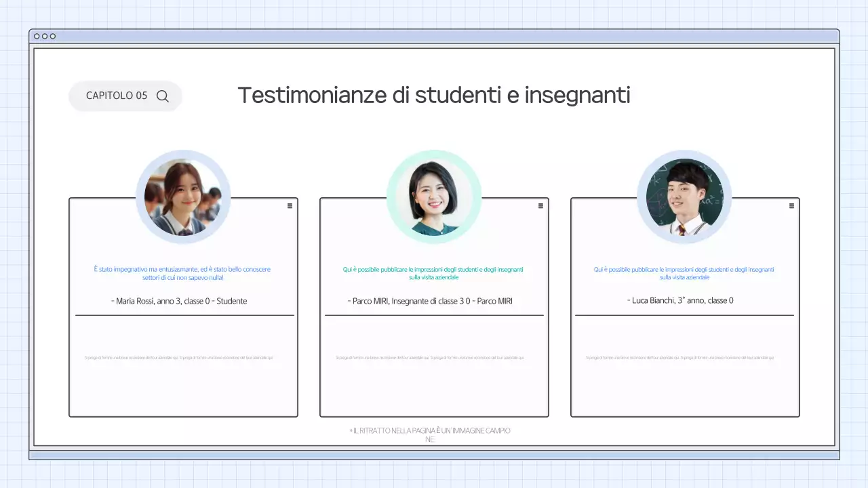868x488 pixels.
Task: Click the first circle in the window title bar
Action: pyautogui.click(x=37, y=36)
